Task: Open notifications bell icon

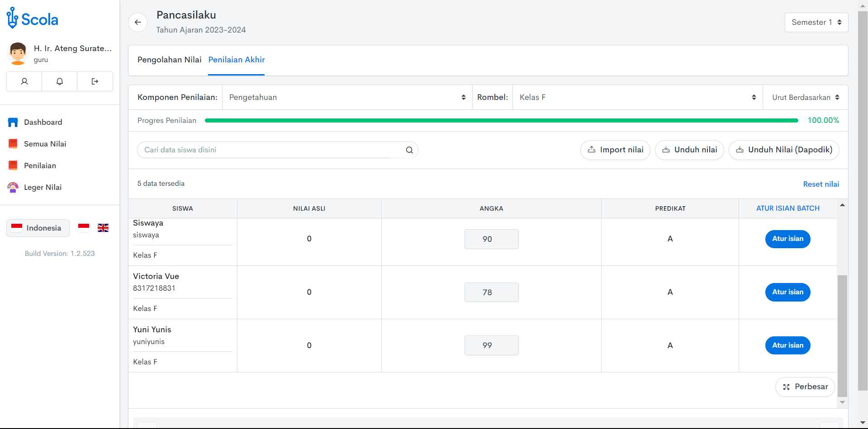Action: tap(60, 81)
